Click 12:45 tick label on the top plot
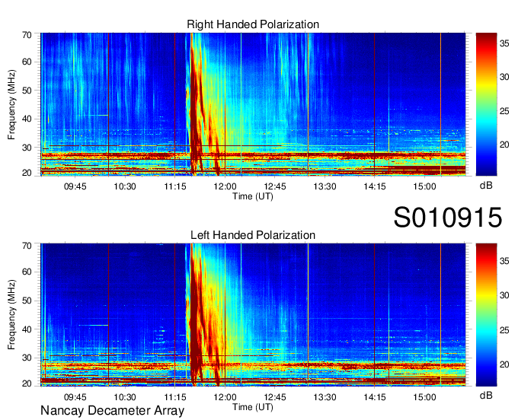The width and height of the screenshot is (518, 420). point(275,186)
